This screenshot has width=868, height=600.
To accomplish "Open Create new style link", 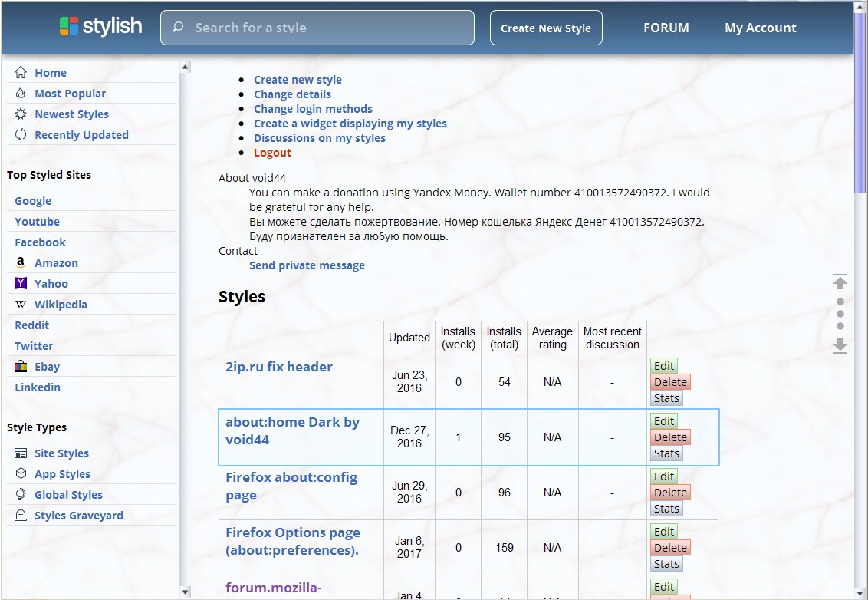I will click(298, 80).
